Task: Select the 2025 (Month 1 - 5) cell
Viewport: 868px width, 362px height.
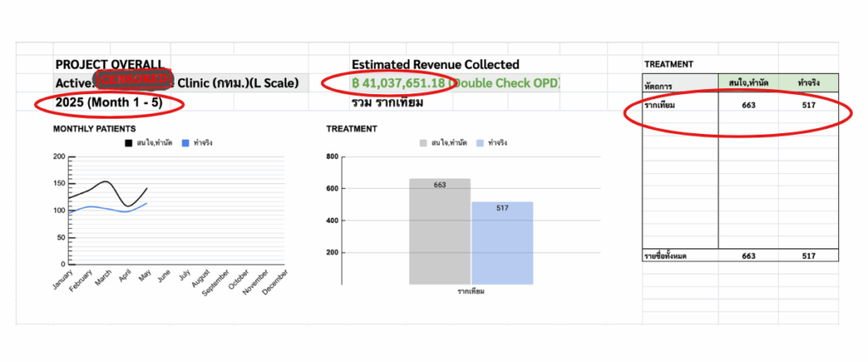Action: (107, 103)
